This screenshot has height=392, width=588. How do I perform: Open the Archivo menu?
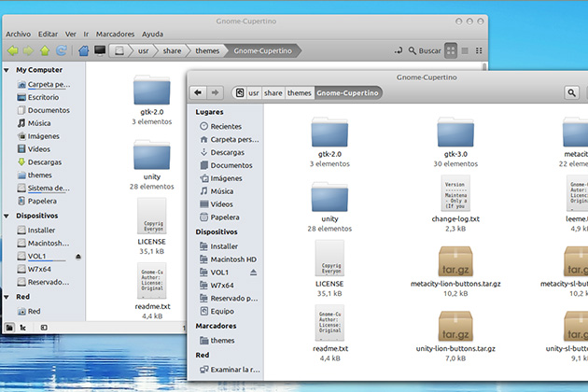(x=18, y=35)
